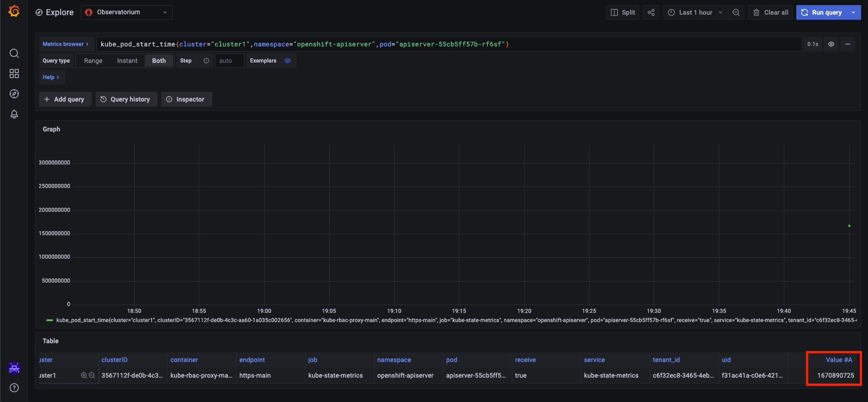The image size is (868, 402).
Task: Toggle query visibility eye icon
Action: point(831,44)
